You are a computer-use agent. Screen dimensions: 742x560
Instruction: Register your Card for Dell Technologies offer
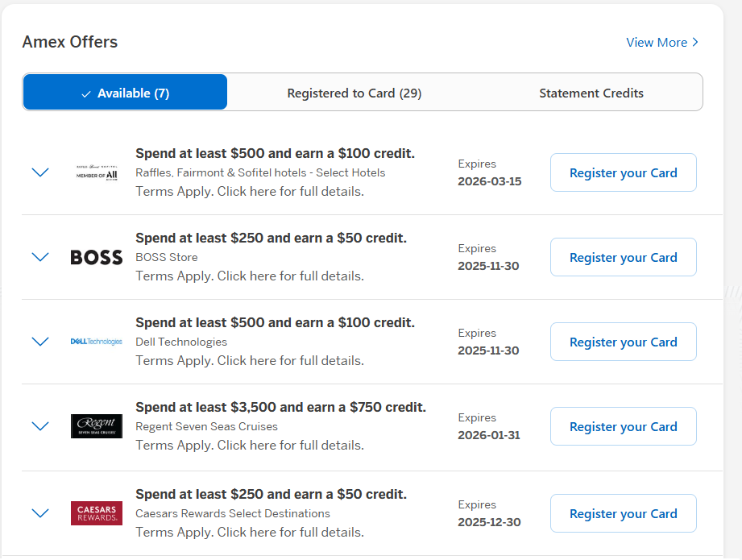point(623,342)
